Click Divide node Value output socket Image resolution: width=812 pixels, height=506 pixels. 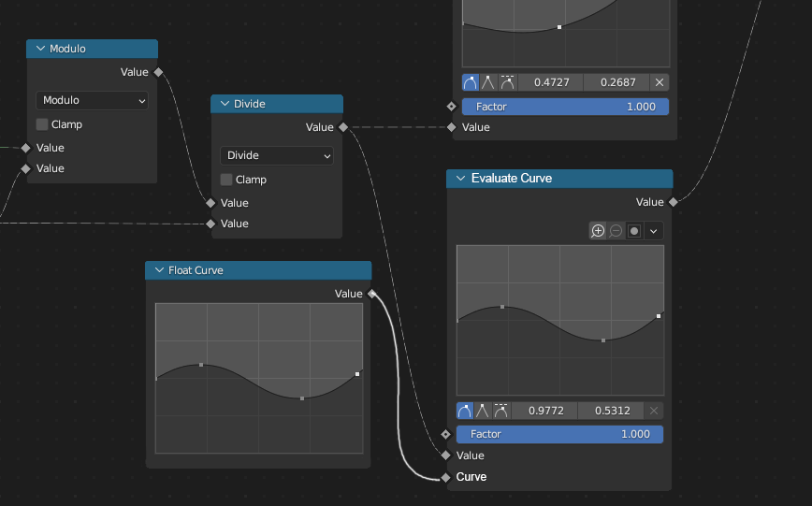tap(343, 127)
